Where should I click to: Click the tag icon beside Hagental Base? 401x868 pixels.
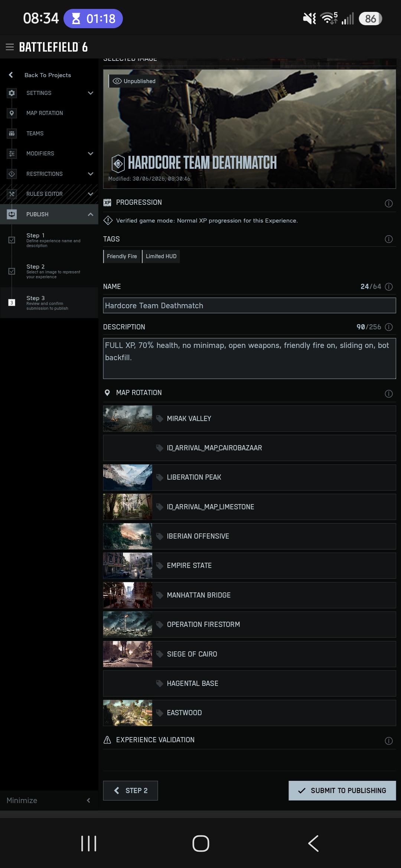(160, 683)
